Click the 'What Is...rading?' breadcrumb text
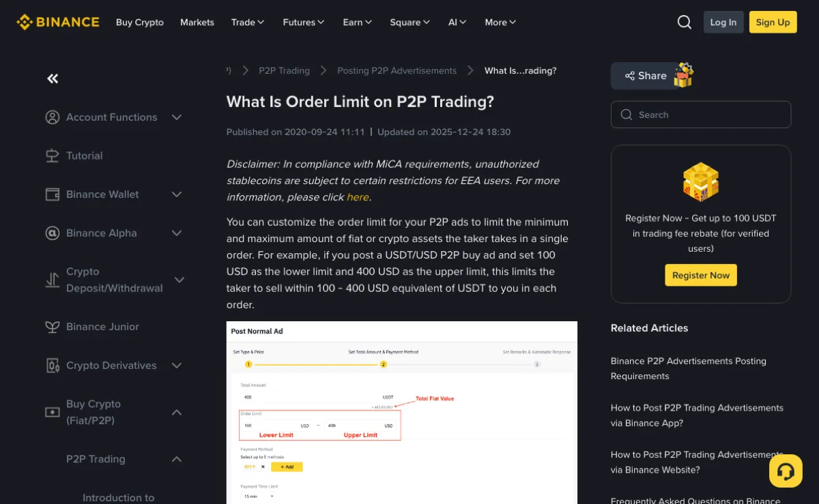Viewport: 819px width, 504px height. pos(521,70)
